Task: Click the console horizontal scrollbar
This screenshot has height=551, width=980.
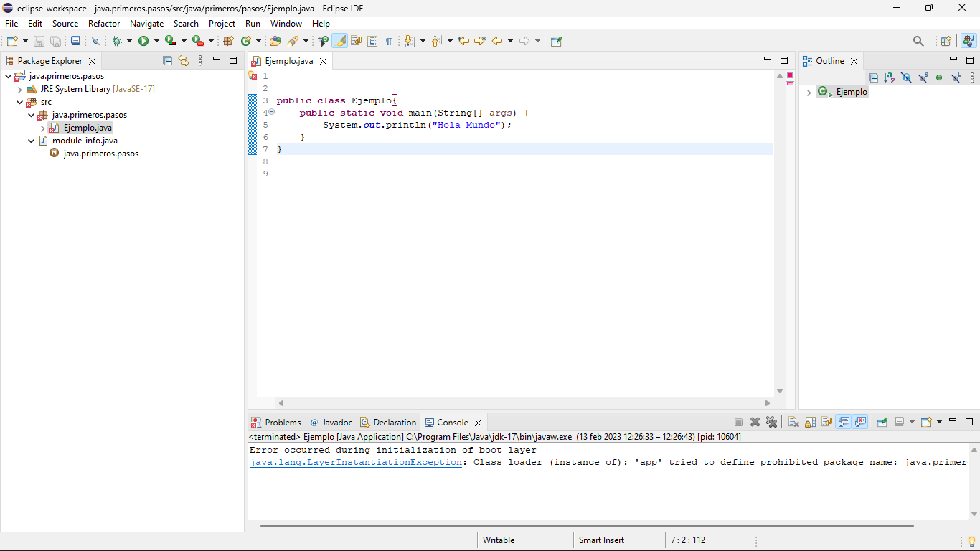Action: (x=587, y=526)
